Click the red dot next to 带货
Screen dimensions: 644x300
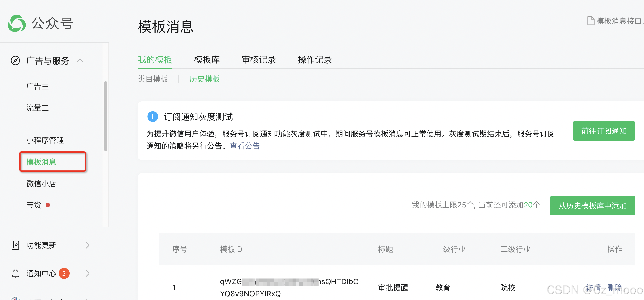click(48, 205)
